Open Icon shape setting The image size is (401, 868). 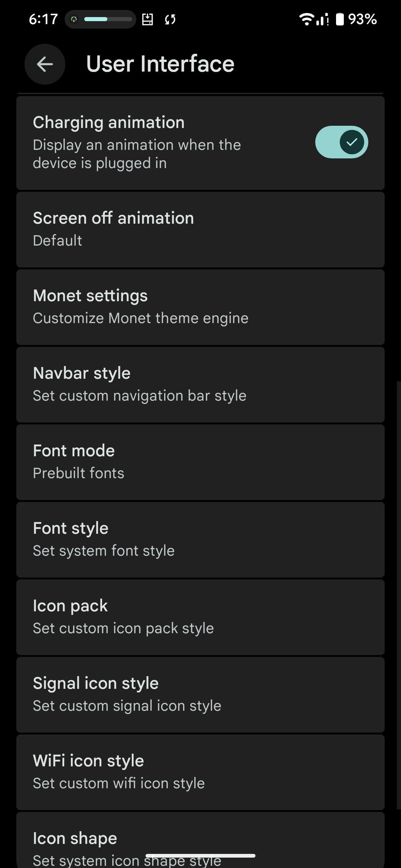[x=200, y=842]
